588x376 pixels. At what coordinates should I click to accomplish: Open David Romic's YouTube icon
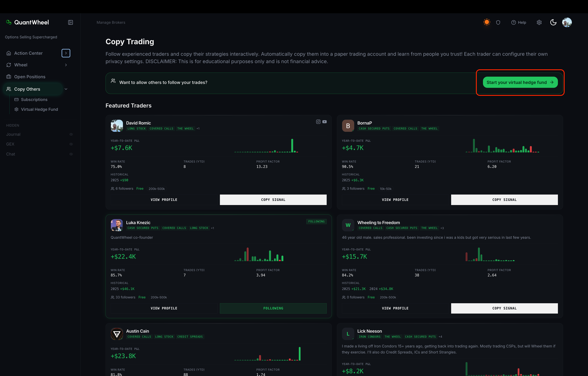[325, 122]
